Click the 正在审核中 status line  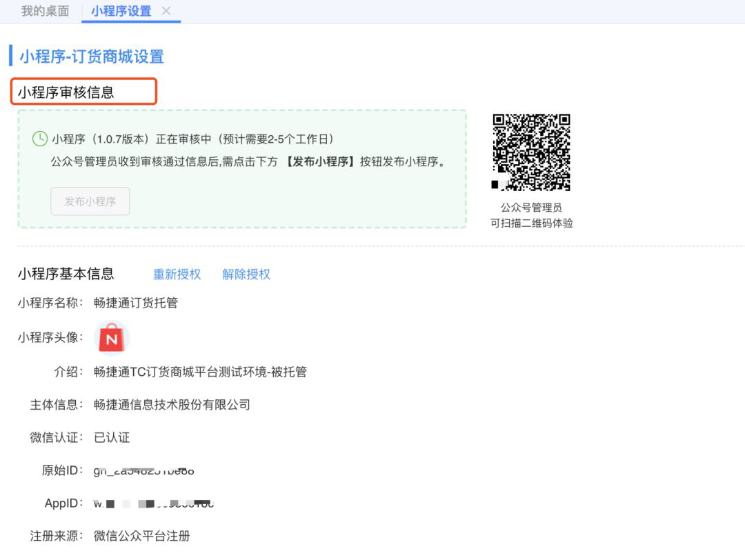pyautogui.click(x=193, y=139)
